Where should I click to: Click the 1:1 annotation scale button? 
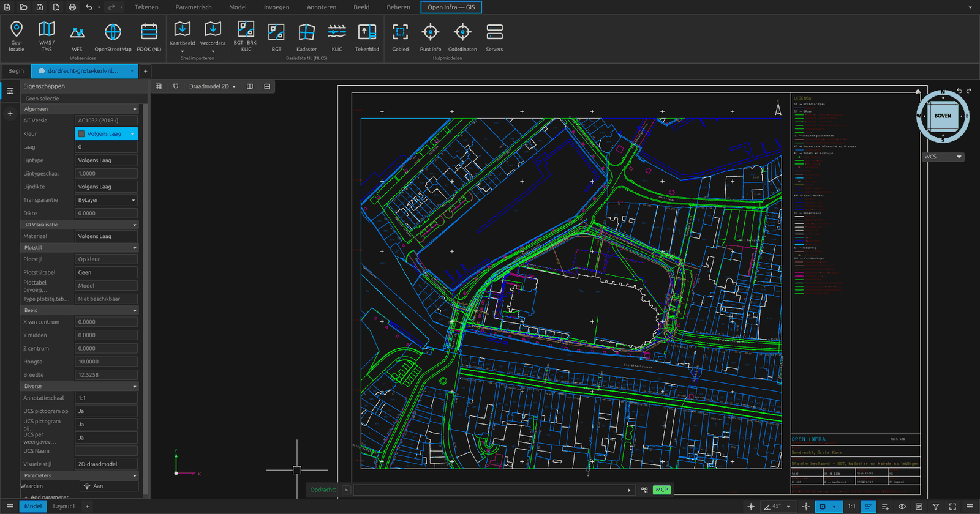point(851,507)
